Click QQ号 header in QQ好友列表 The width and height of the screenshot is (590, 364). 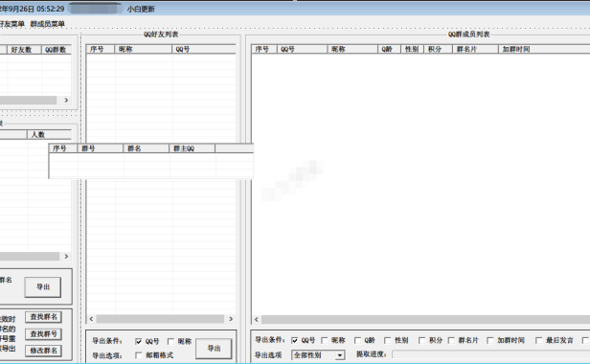[204, 49]
